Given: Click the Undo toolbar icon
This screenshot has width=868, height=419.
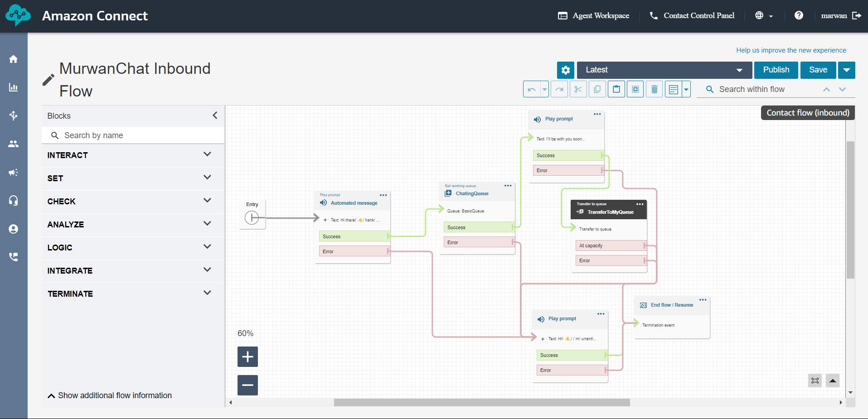Looking at the screenshot, I should click(532, 89).
